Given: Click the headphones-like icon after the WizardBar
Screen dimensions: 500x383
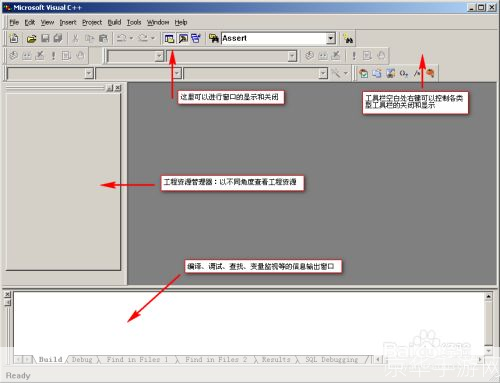Looking at the screenshot, I should pos(404,73).
